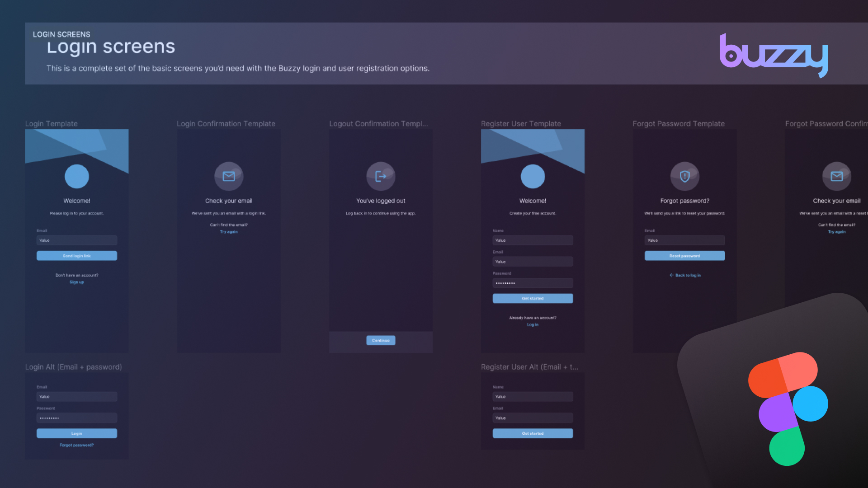Click the description text mentioning Buzzy login
Screen dimensions: 868x488
pyautogui.click(x=238, y=68)
